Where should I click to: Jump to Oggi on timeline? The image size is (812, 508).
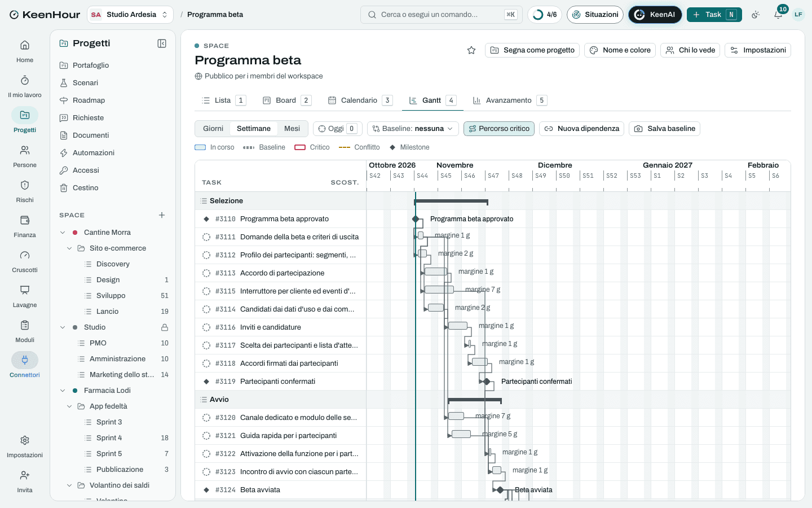(x=338, y=129)
